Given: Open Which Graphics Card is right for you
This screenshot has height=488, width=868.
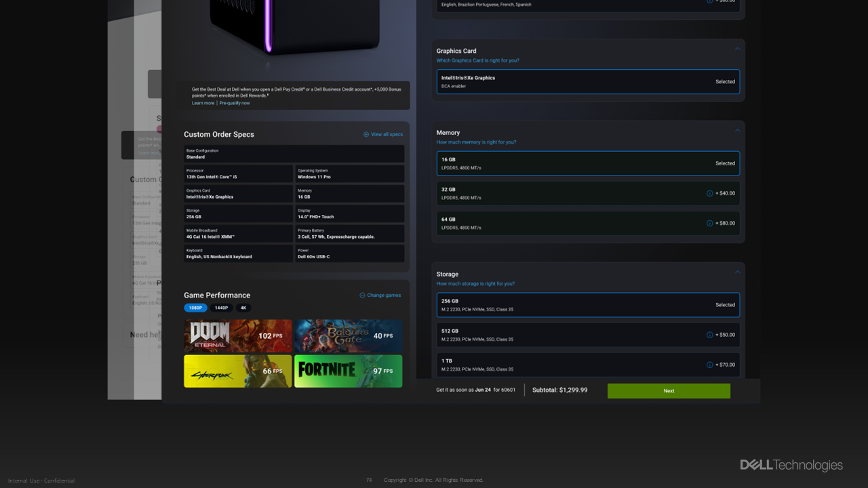Looking at the screenshot, I should pos(478,60).
